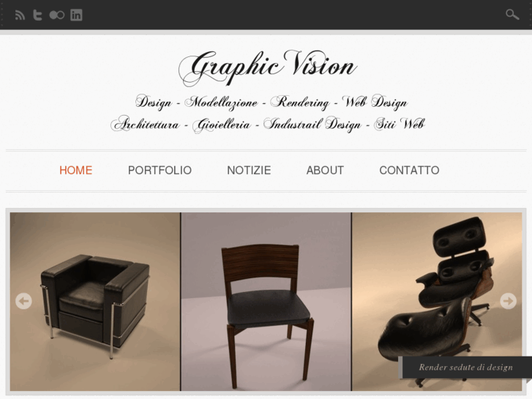
Task: Open the PORTFOLIO menu item
Action: pyautogui.click(x=160, y=170)
